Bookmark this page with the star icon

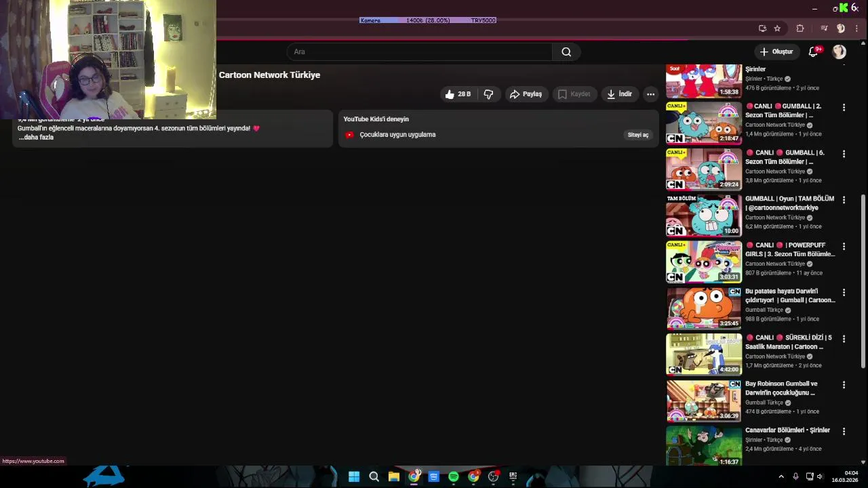tap(777, 28)
